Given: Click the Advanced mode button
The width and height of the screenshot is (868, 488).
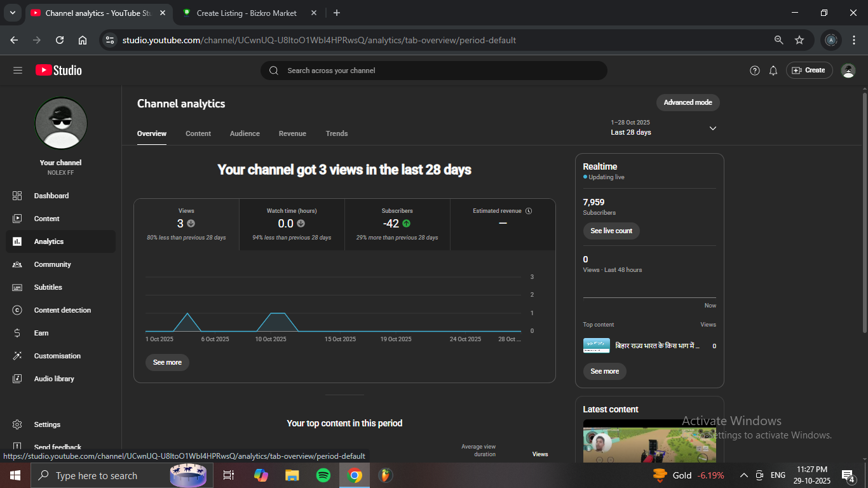Looking at the screenshot, I should (x=688, y=102).
